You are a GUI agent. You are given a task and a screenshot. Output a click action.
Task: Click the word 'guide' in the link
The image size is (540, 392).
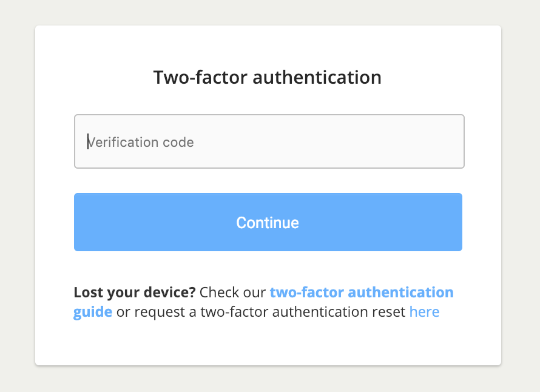click(x=93, y=312)
